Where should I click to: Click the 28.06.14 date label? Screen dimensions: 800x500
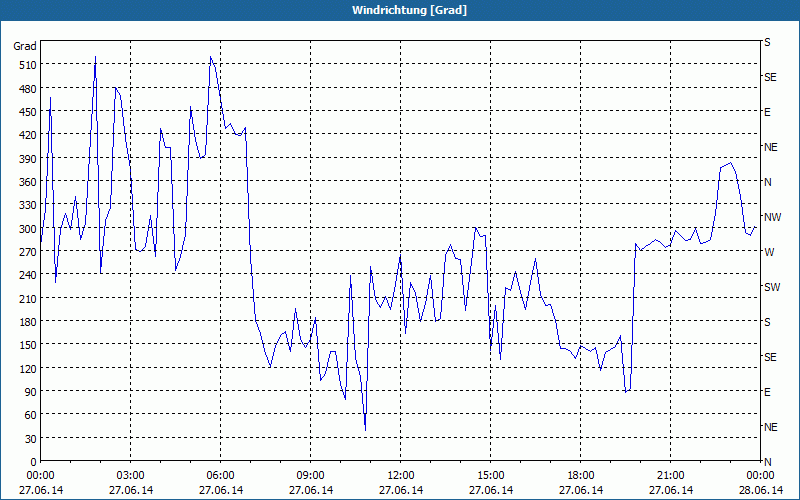click(x=760, y=490)
